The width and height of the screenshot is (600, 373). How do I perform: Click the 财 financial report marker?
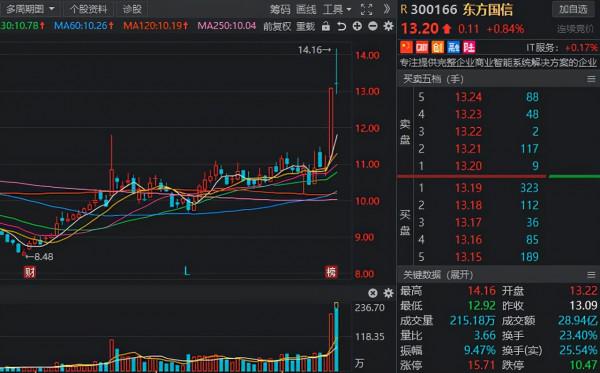30,272
